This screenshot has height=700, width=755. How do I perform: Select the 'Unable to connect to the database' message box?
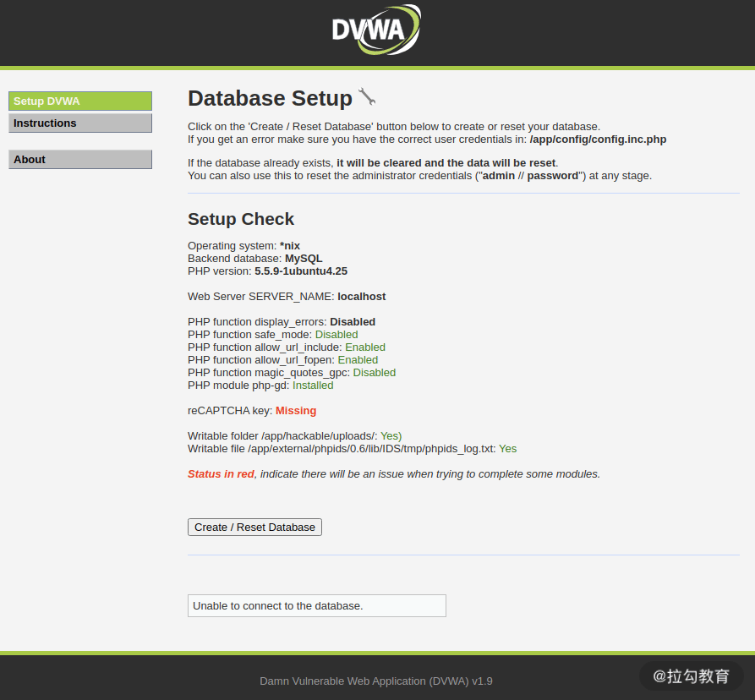317,605
